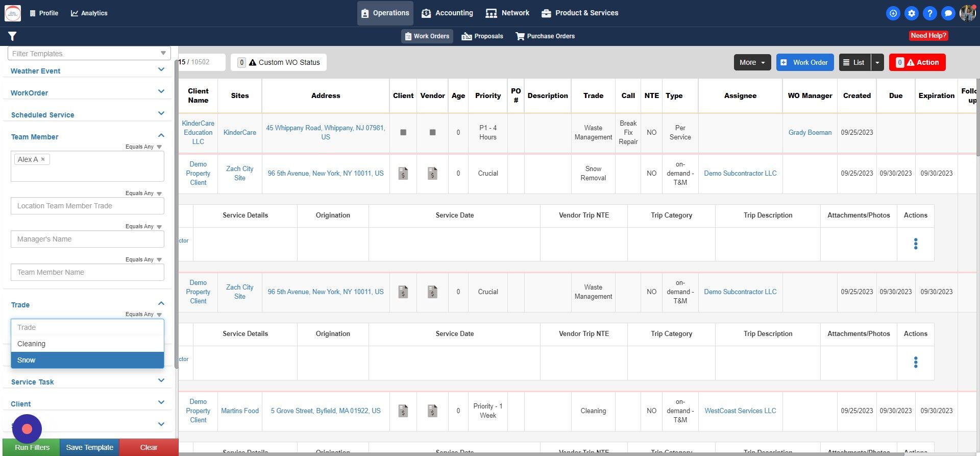Switch to the Proposals tab
This screenshot has width=980, height=456.
[482, 36]
